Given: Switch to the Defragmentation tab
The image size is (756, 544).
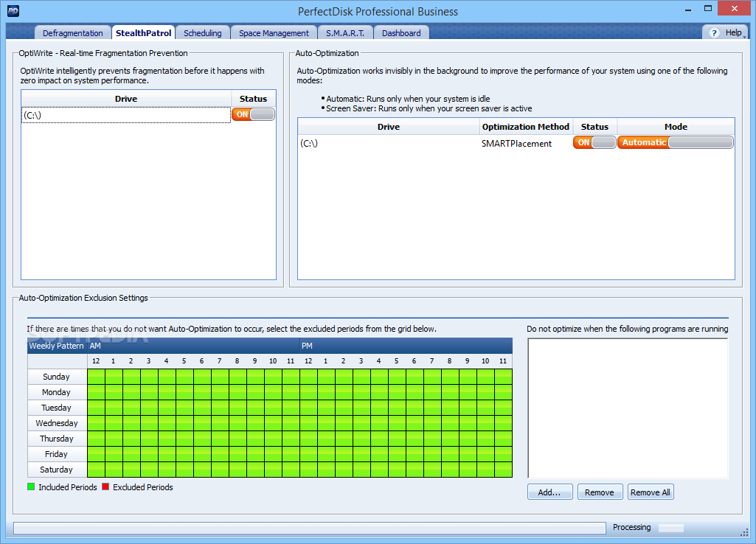Looking at the screenshot, I should (73, 32).
